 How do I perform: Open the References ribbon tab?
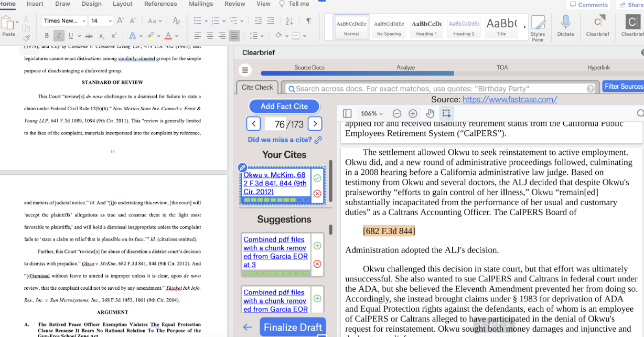pyautogui.click(x=160, y=4)
